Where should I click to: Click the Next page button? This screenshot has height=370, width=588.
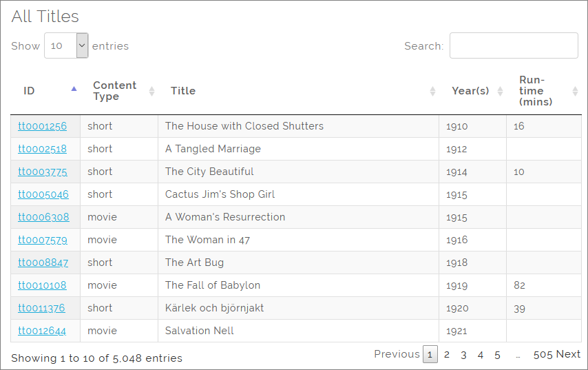tap(569, 354)
